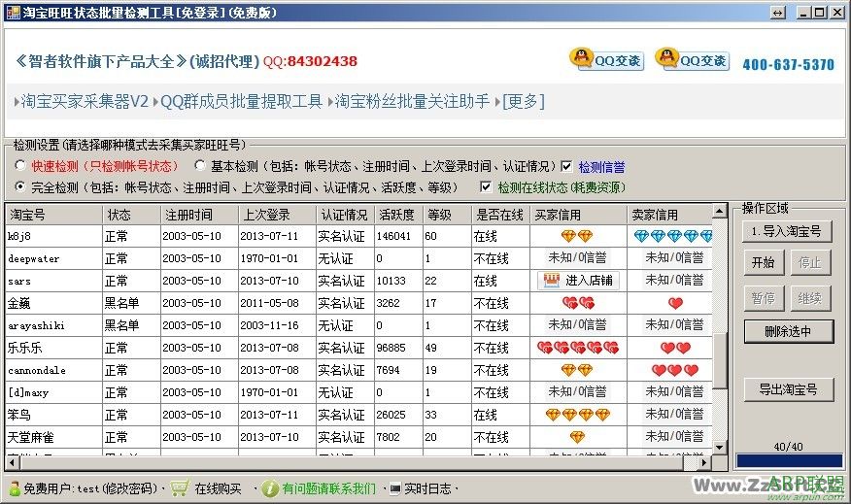Click the 继续 button
Image resolution: width=851 pixels, height=504 pixels.
click(810, 298)
